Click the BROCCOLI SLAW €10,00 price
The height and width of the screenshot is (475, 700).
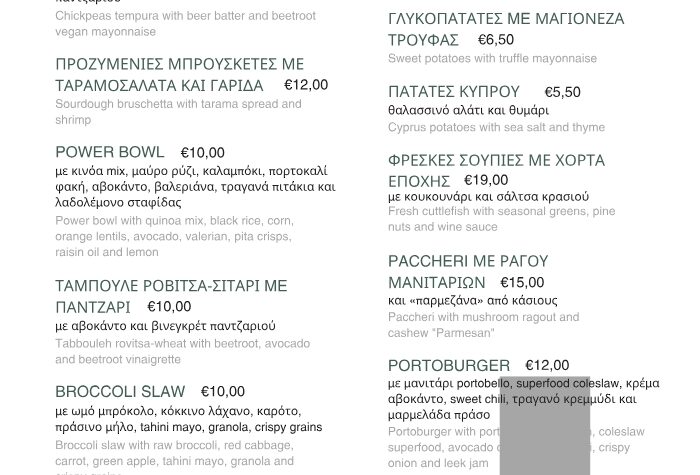222,392
